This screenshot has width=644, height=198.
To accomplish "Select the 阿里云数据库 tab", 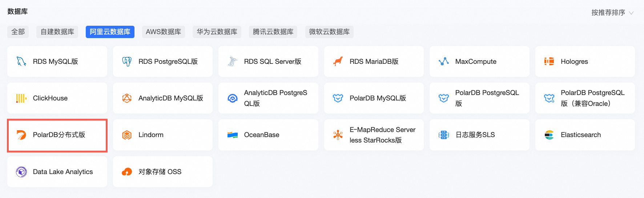I will [110, 32].
